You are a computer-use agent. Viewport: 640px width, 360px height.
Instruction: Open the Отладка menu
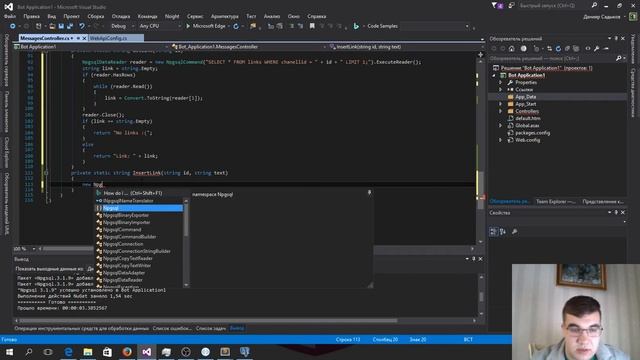121,16
